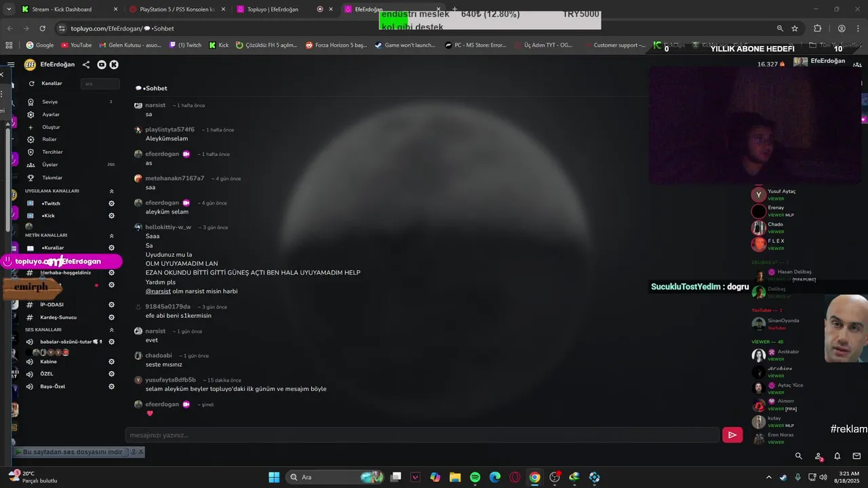
Task: Join the Baya-Özel voice channel
Action: click(x=53, y=386)
